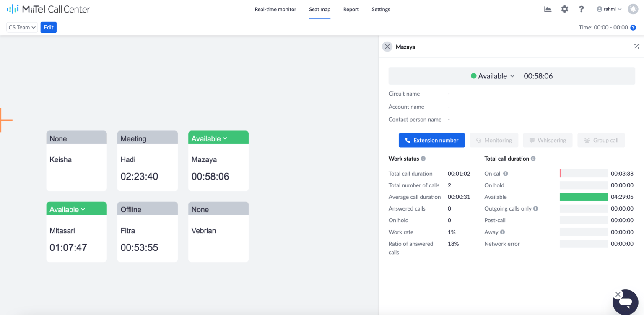Expand the CS Team dropdown
Image resolution: width=644 pixels, height=315 pixels.
pyautogui.click(x=22, y=27)
